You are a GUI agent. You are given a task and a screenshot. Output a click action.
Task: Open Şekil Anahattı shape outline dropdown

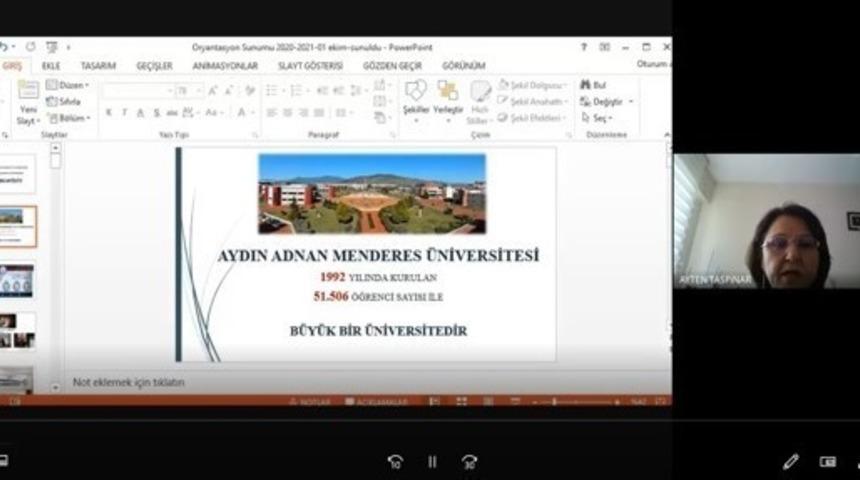point(532,101)
